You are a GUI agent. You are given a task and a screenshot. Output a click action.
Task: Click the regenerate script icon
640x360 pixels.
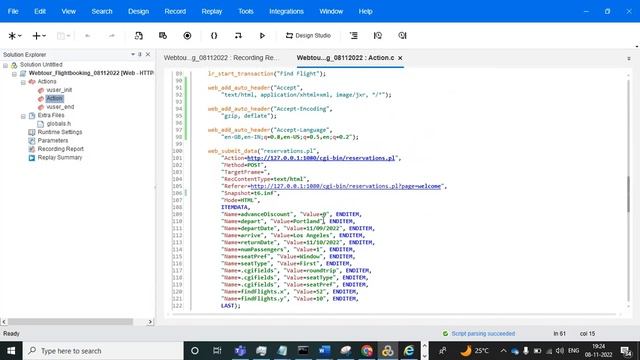coord(139,36)
